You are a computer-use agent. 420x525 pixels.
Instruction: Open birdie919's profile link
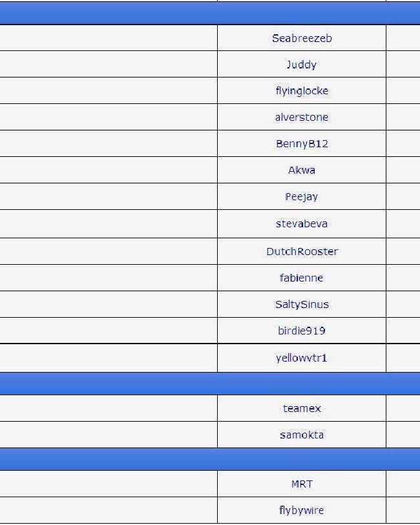point(302,331)
